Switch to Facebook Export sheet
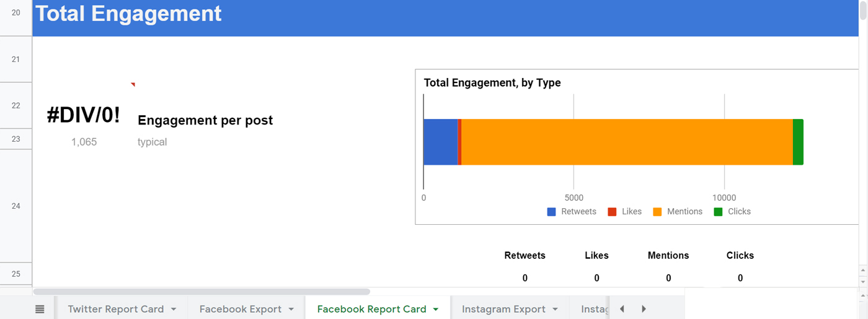 click(x=240, y=309)
